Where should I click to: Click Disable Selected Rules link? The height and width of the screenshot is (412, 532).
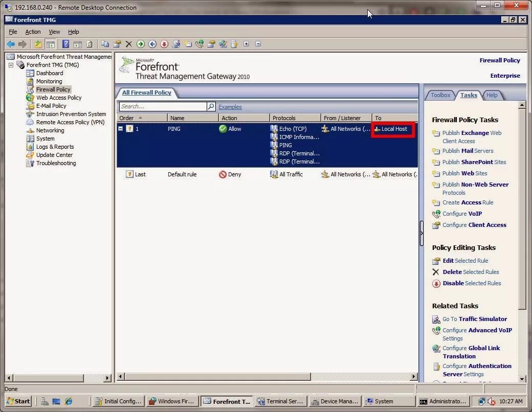coord(472,283)
